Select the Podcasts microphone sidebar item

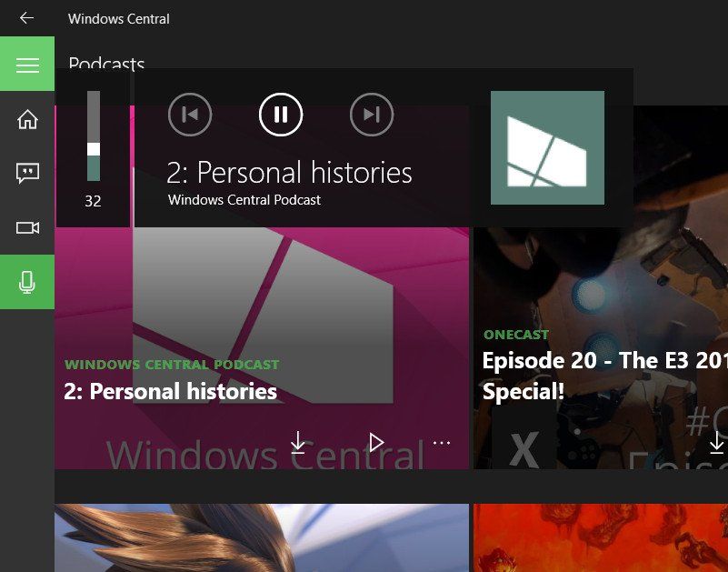pos(27,282)
